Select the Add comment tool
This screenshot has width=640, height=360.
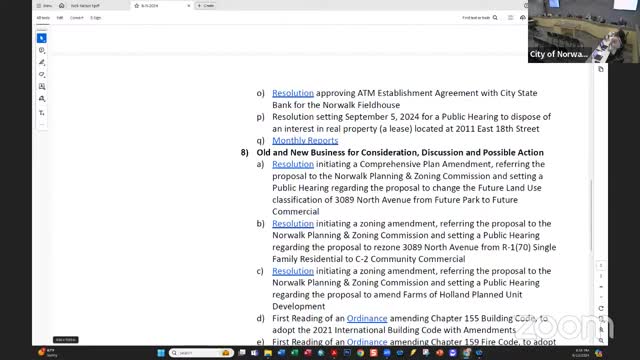point(42,50)
